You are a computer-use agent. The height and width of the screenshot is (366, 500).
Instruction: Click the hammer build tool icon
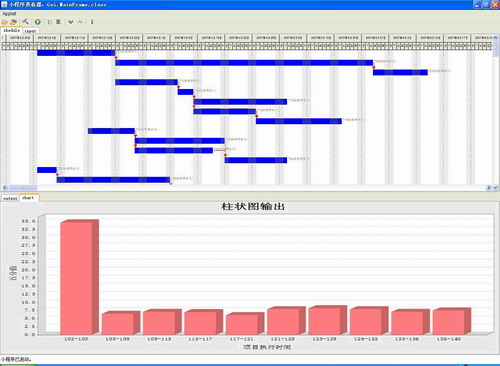[x=25, y=22]
